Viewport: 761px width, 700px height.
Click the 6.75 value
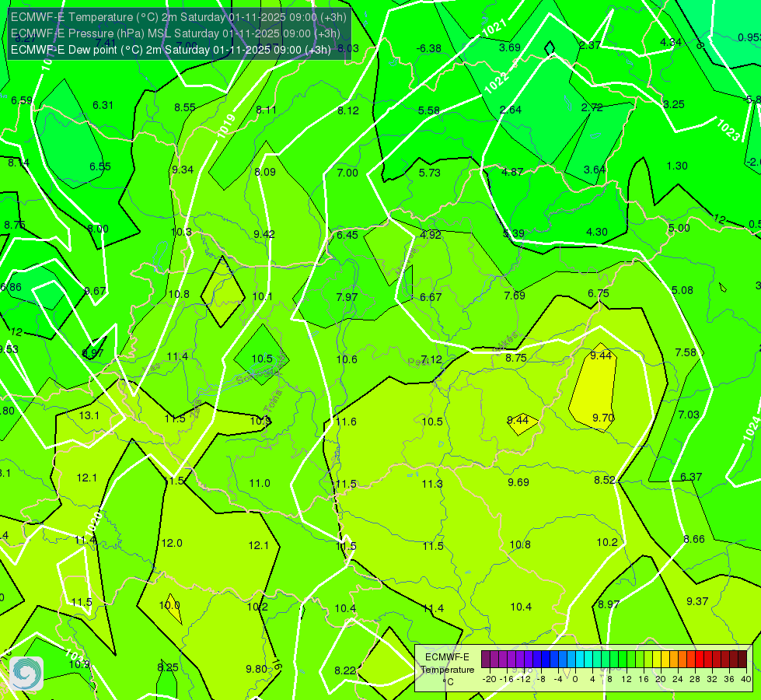pos(598,293)
